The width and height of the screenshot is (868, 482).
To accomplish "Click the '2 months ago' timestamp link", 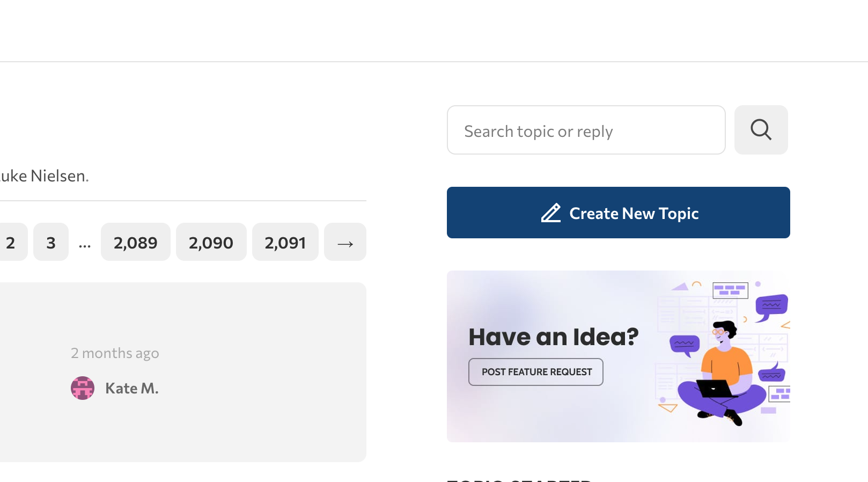I will [x=115, y=353].
